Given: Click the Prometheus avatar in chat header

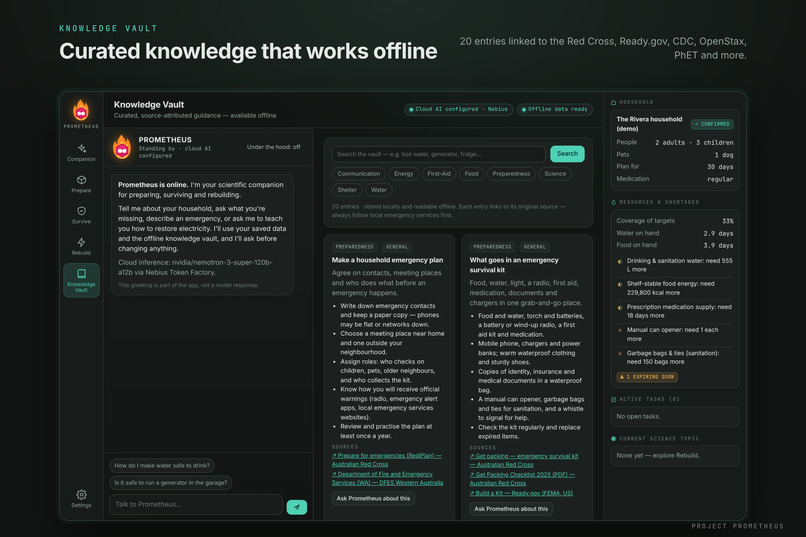Looking at the screenshot, I should 122,147.
